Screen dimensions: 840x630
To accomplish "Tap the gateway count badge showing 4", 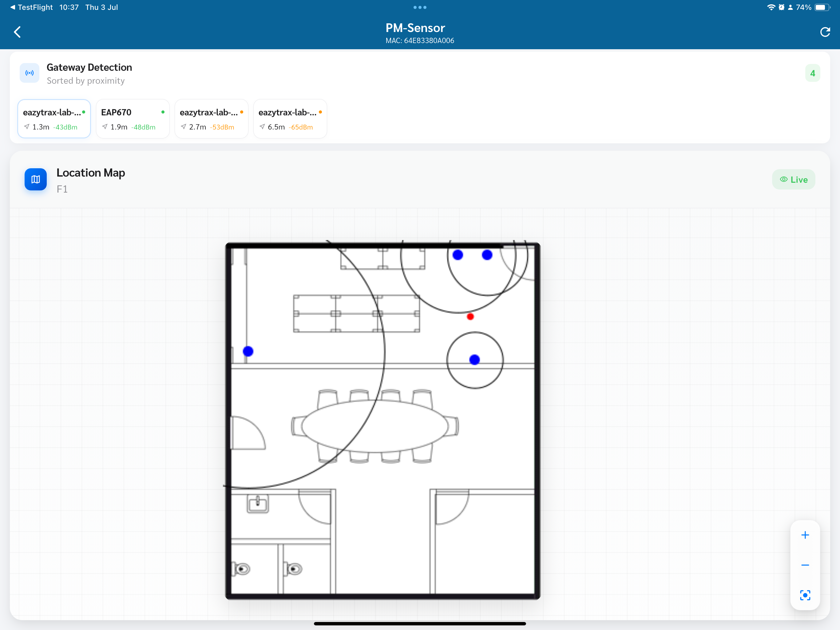I will coord(812,73).
